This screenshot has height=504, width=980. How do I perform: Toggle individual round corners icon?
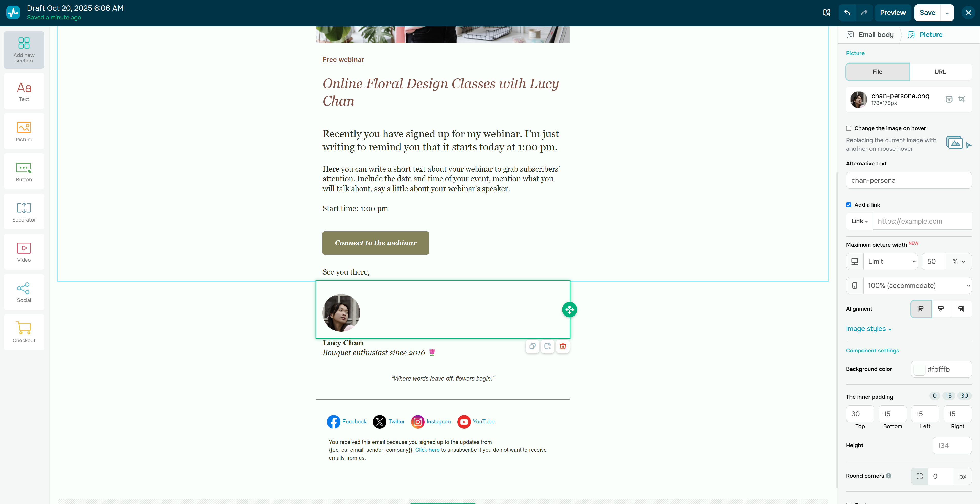(x=920, y=476)
